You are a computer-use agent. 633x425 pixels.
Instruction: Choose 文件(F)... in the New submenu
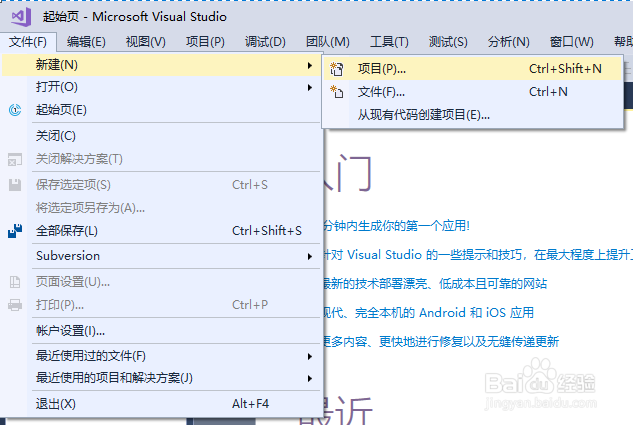coord(472,92)
